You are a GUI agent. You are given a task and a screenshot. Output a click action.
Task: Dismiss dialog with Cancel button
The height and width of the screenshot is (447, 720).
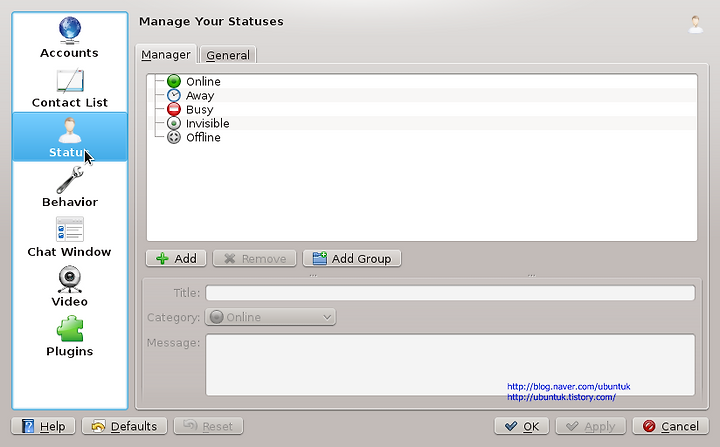click(671, 426)
